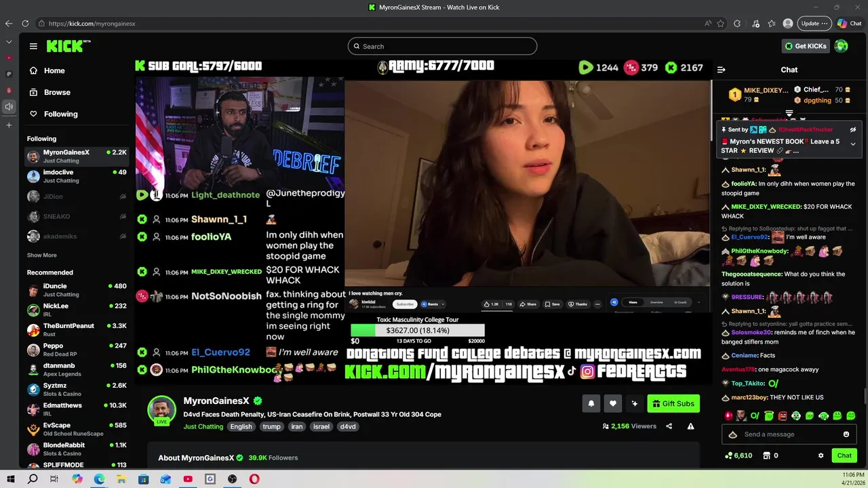Open MIKE_DIXEY top gifter entry
The image size is (868, 488).
pyautogui.click(x=758, y=94)
